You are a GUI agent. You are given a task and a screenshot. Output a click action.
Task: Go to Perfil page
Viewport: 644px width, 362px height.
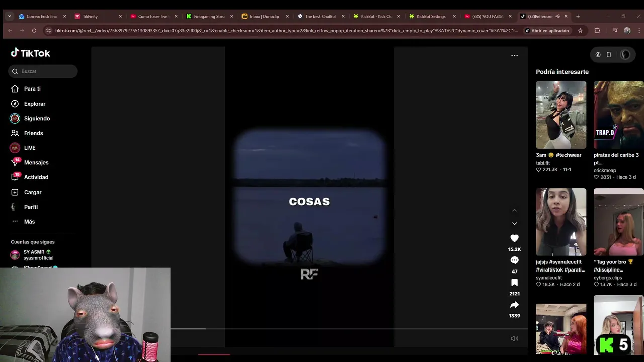(31, 207)
